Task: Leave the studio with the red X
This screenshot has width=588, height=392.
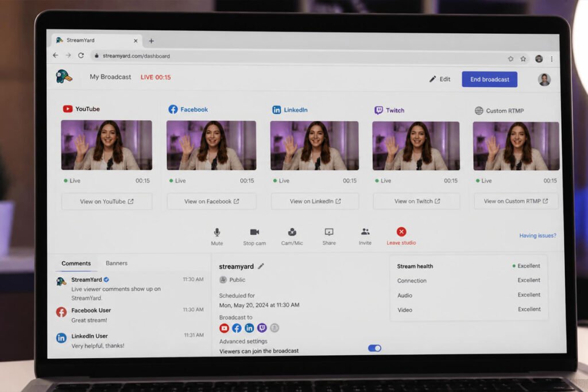Action: (x=401, y=232)
